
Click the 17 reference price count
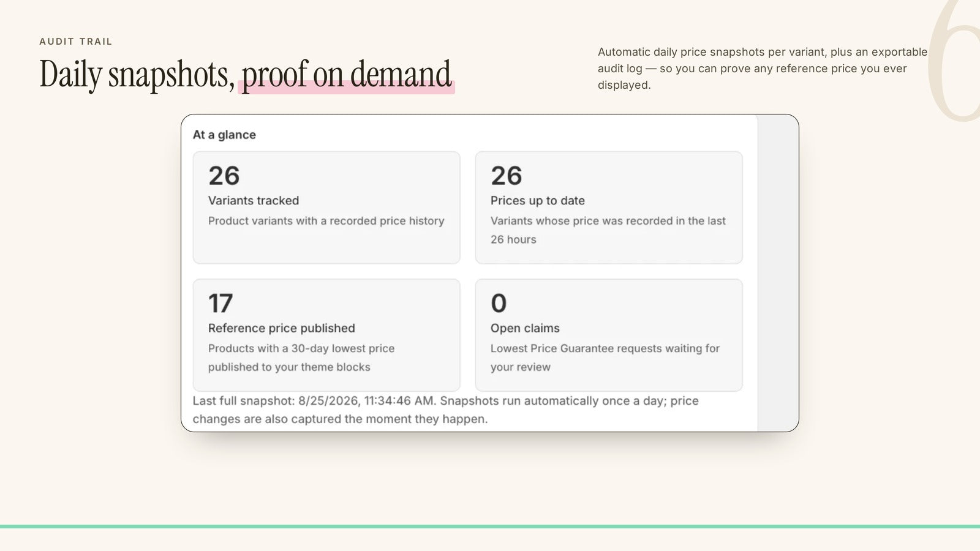pyautogui.click(x=221, y=303)
